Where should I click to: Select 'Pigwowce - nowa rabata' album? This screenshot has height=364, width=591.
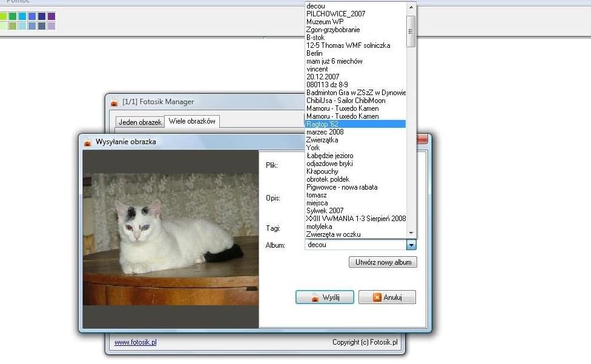point(355,187)
